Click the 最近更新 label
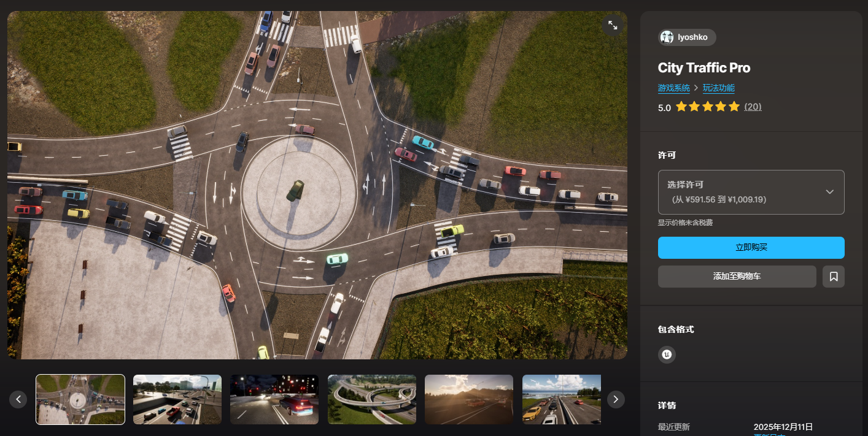The image size is (868, 436). click(x=674, y=427)
